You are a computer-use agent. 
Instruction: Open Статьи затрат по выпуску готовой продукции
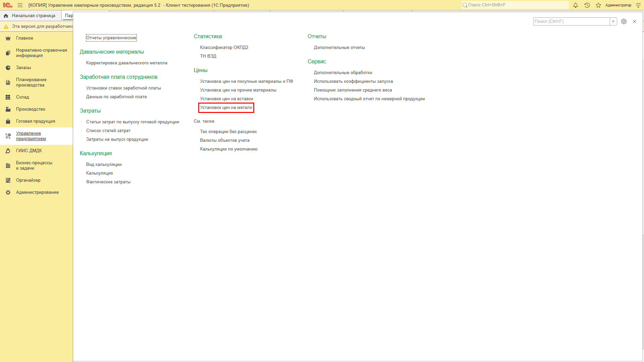[x=132, y=122]
